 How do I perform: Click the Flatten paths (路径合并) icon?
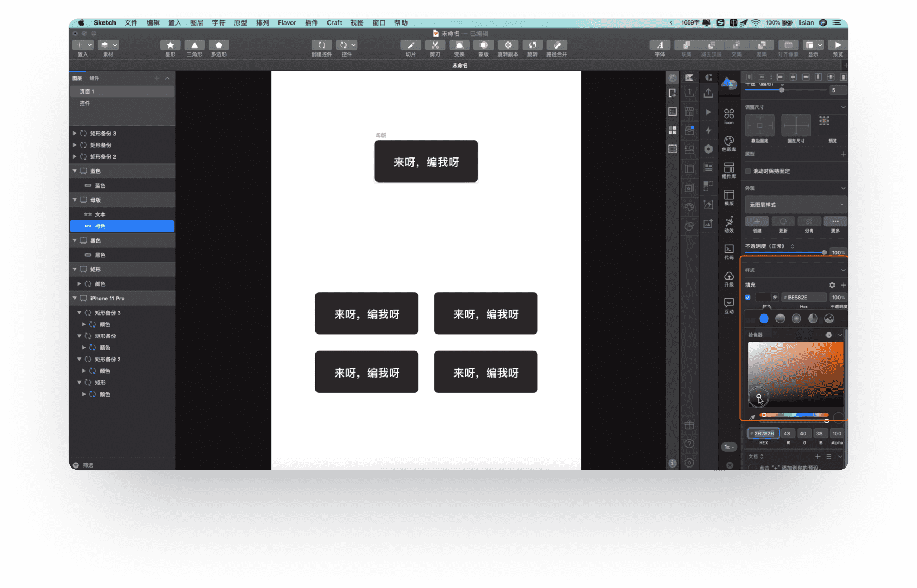(557, 45)
